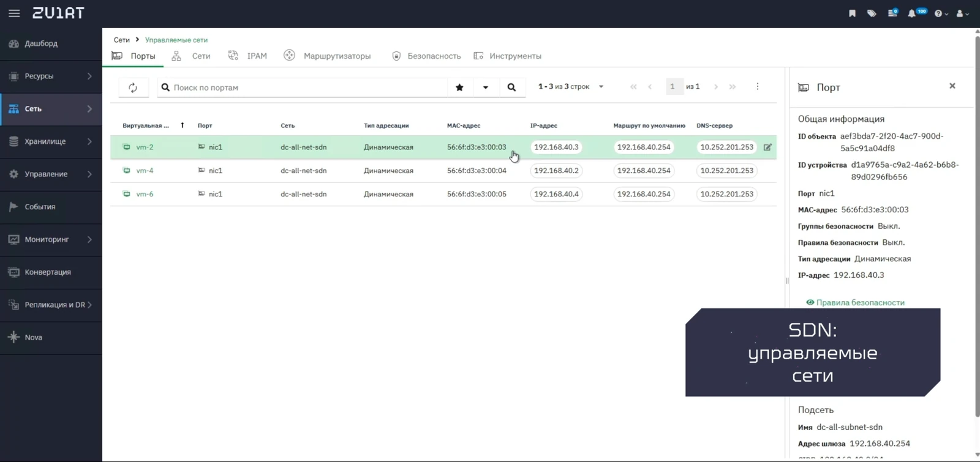Edit the vm-2 port row

pyautogui.click(x=767, y=147)
